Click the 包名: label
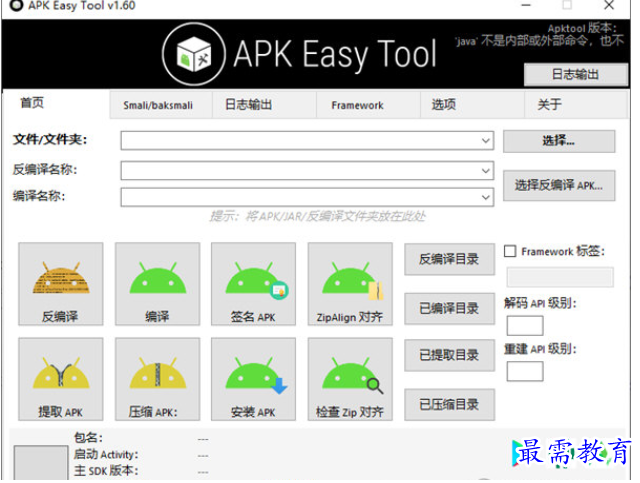Viewport: 640px width, 483px height. [88, 438]
